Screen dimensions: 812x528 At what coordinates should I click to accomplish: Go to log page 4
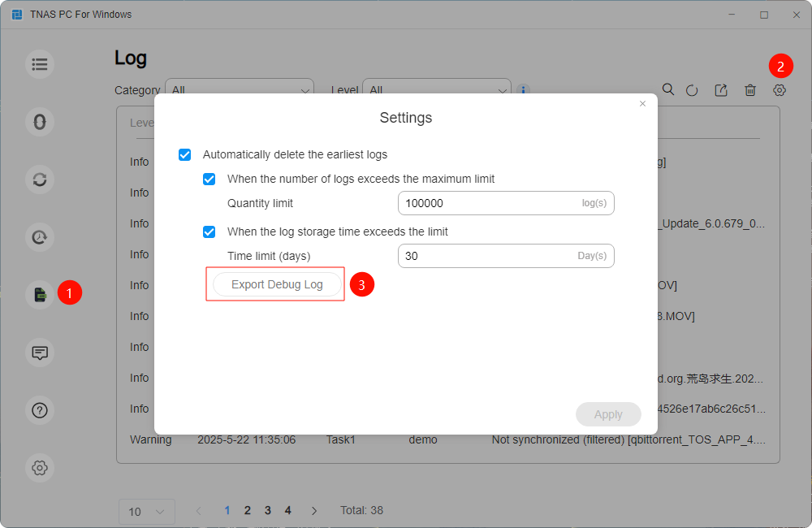tap(288, 510)
